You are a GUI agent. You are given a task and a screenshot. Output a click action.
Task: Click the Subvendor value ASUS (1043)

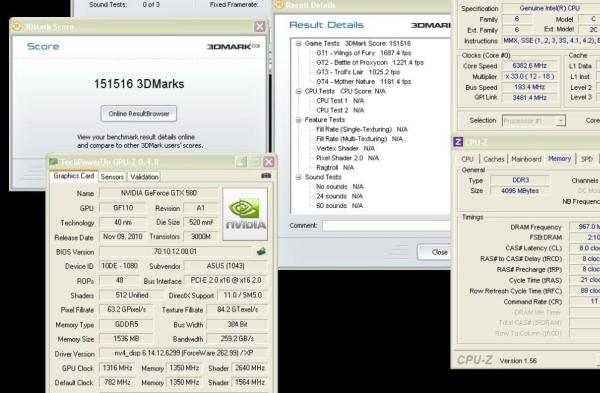click(x=226, y=266)
